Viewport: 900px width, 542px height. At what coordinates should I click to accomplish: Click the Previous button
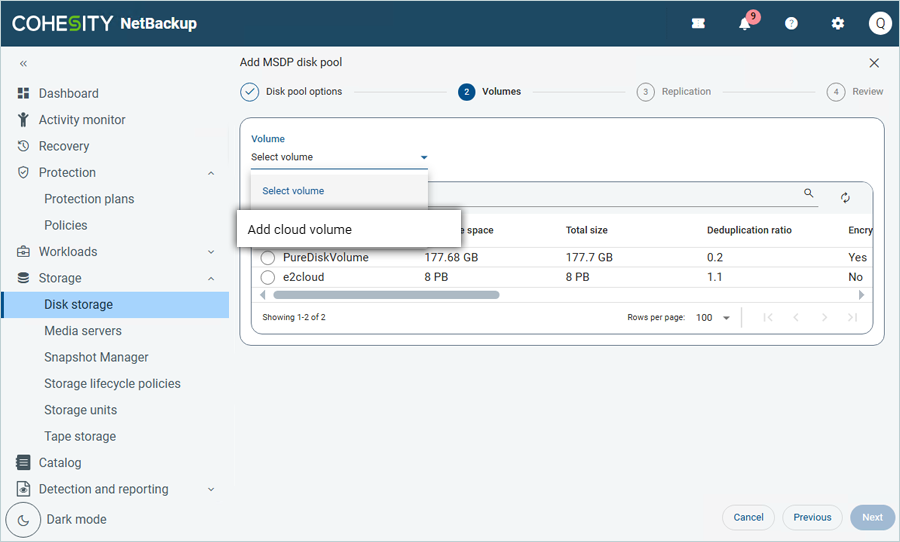coord(811,518)
